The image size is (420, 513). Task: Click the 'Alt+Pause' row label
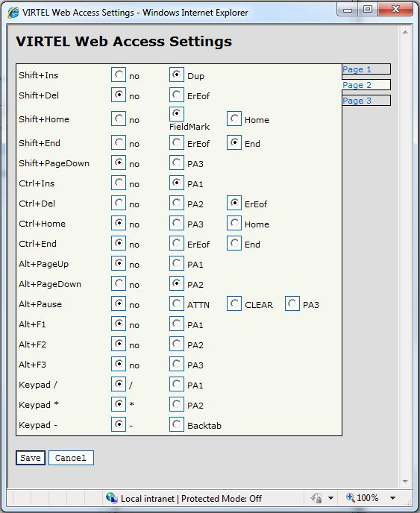click(x=40, y=304)
